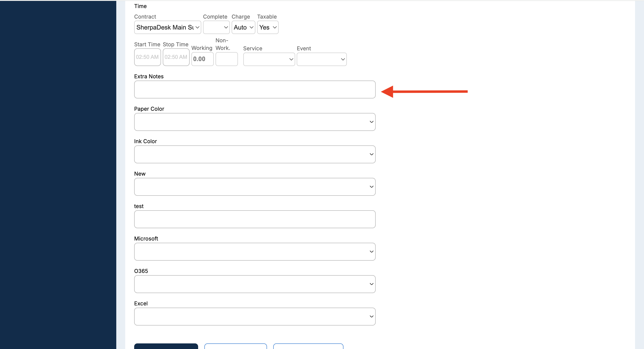
Task: Open the Charge dropdown showing Auto
Action: [x=243, y=27]
